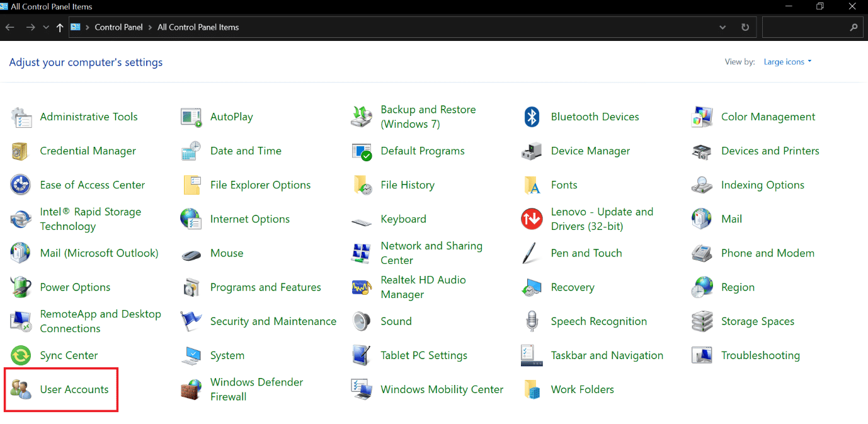This screenshot has width=868, height=424.
Task: Open the Network and Sharing Center link
Action: click(431, 253)
